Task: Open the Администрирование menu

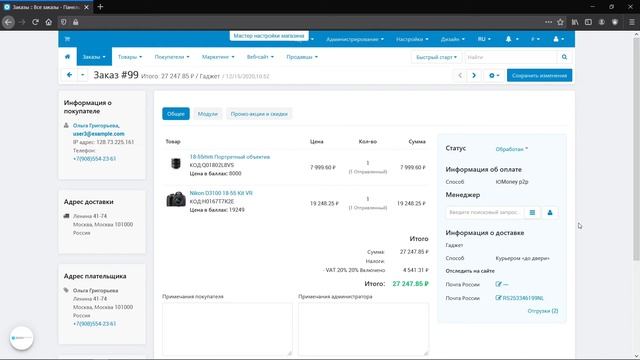Action: 355,39
